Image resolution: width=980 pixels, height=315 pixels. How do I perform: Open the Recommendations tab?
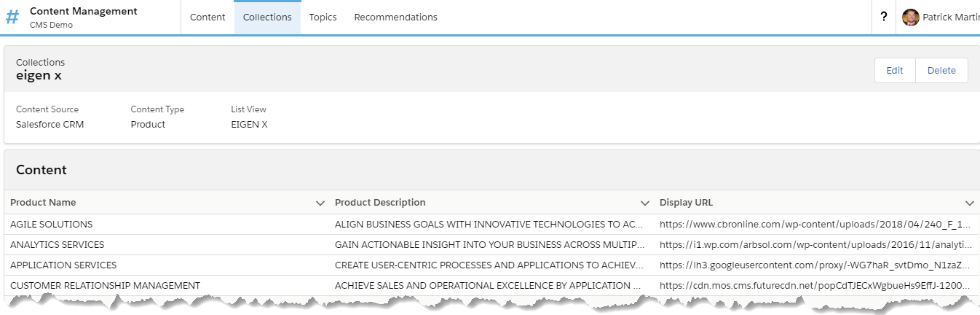point(395,17)
